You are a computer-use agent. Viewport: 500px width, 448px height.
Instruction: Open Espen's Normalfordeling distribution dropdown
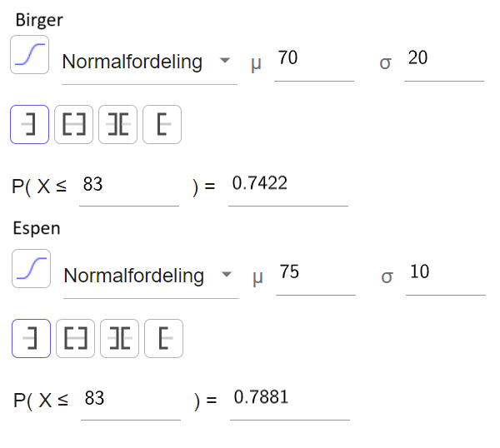pyautogui.click(x=151, y=276)
